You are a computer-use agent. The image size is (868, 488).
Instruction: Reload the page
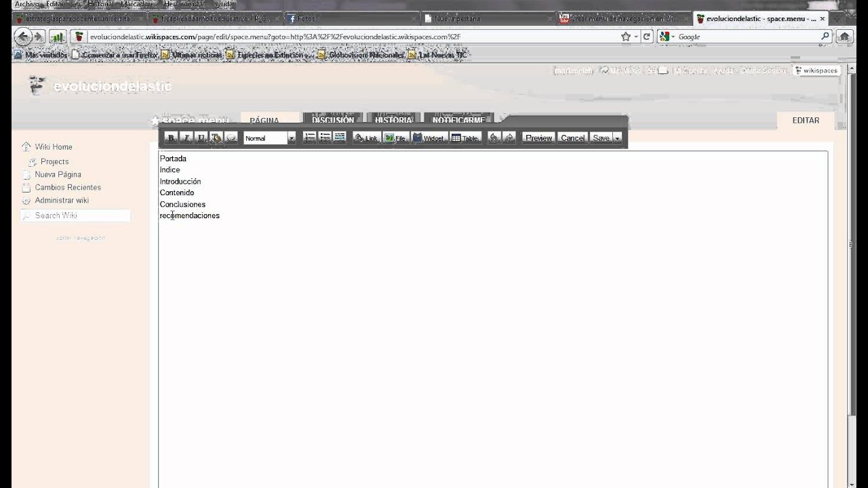click(647, 37)
